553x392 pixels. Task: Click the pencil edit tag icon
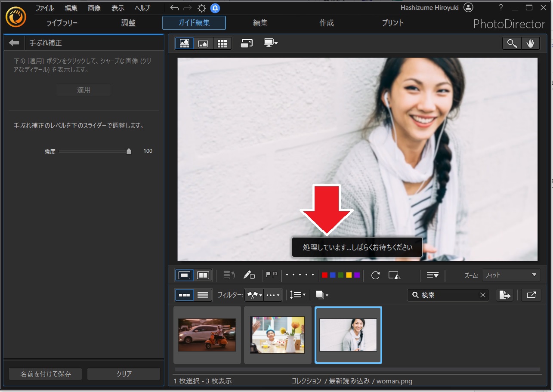[249, 275]
